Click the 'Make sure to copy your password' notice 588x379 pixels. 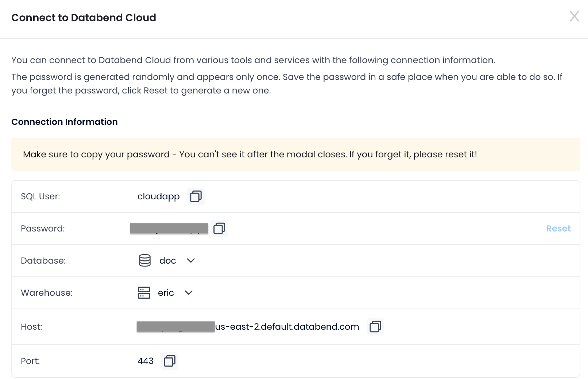(x=296, y=154)
